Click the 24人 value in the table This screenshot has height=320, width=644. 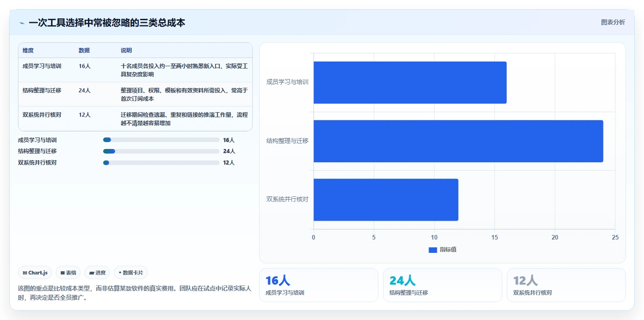(x=85, y=91)
